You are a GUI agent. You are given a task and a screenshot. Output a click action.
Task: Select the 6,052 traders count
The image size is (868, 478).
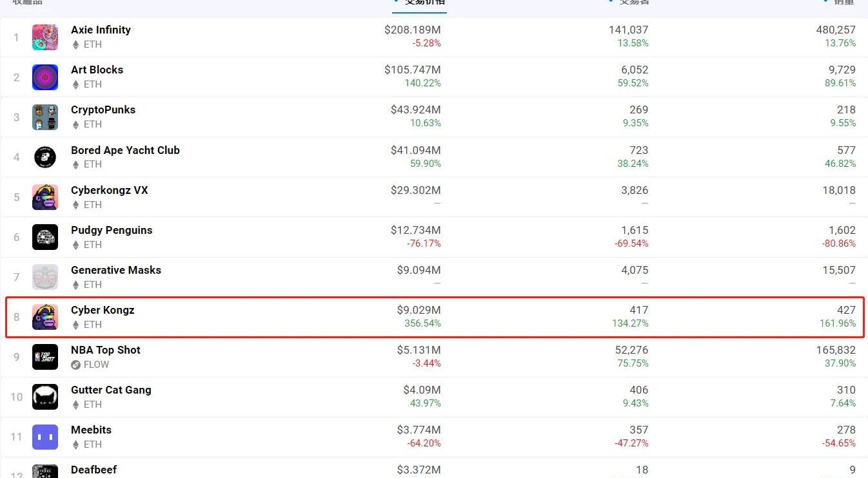(635, 70)
